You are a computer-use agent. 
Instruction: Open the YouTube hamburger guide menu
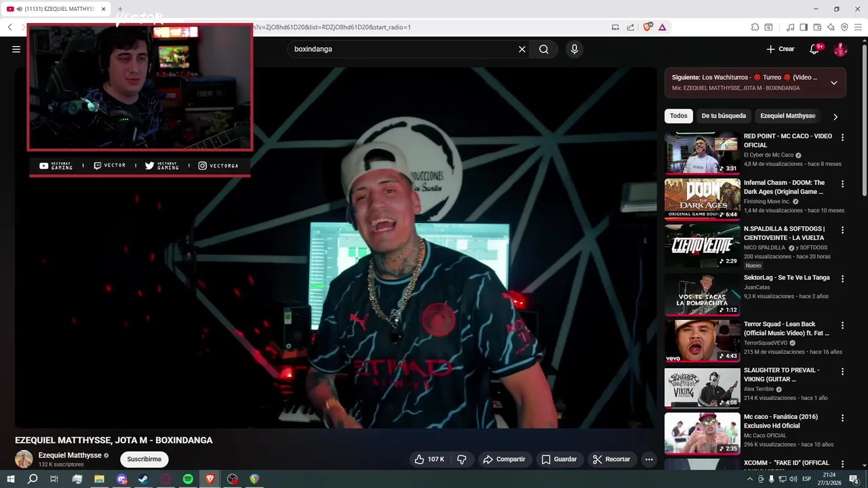pos(16,49)
